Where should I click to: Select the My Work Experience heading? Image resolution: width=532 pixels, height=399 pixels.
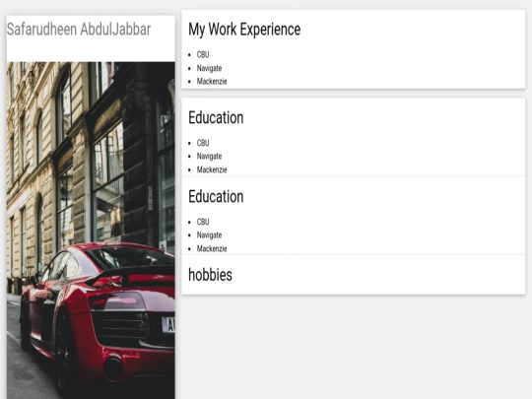click(244, 30)
